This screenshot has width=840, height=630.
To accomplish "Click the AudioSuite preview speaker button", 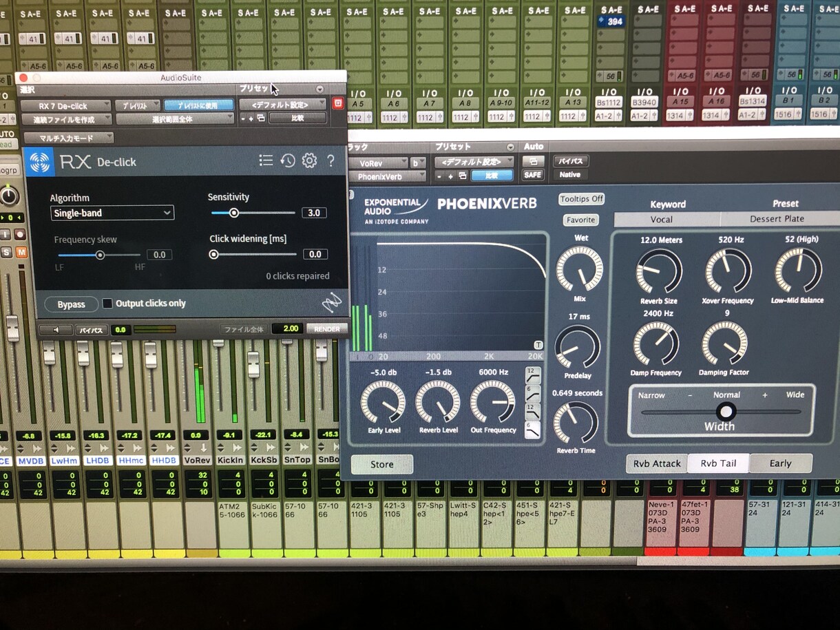I will (x=55, y=330).
